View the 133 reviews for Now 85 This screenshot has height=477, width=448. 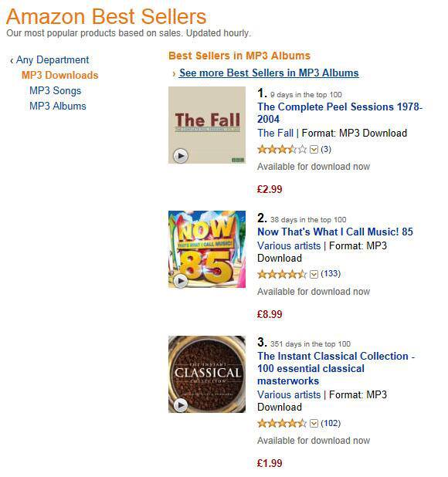[x=331, y=273]
